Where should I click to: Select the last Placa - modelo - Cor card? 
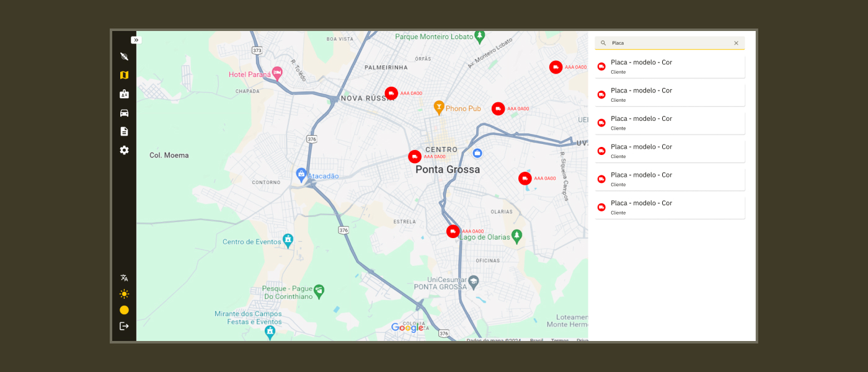pos(670,207)
